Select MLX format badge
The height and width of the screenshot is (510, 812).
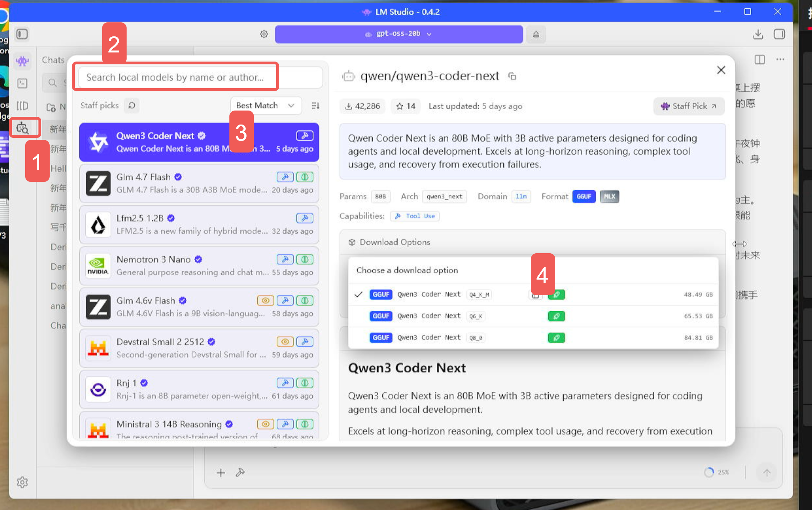(609, 197)
